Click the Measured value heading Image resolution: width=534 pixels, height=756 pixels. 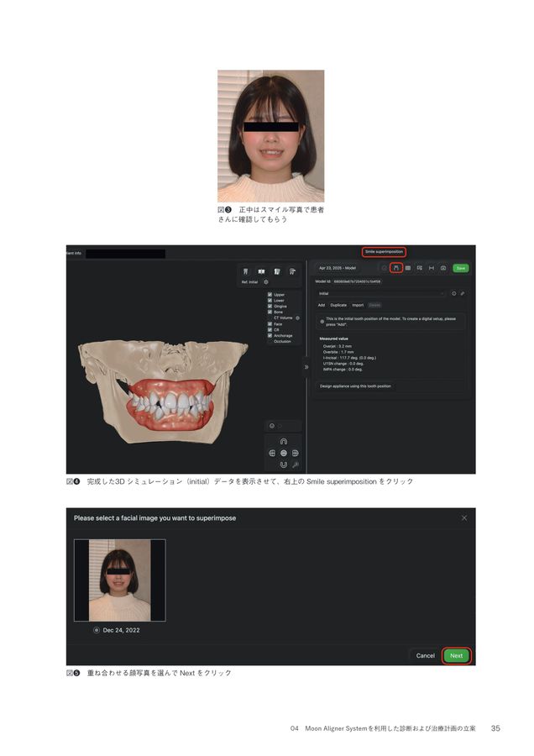tap(333, 339)
